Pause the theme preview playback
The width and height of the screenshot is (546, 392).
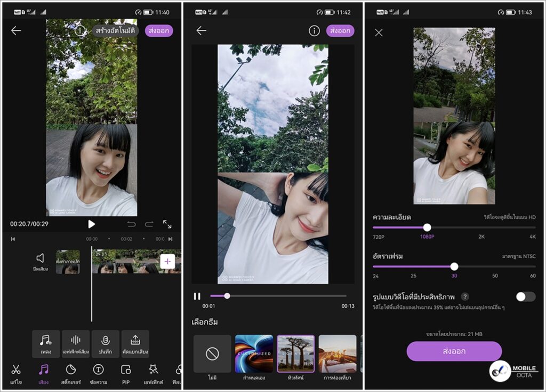197,296
